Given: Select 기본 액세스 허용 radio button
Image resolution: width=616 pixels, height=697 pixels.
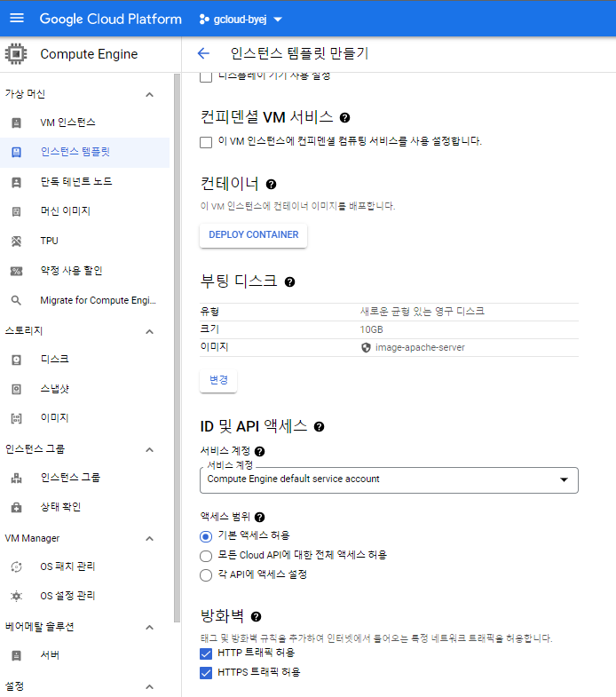Looking at the screenshot, I should [x=206, y=537].
